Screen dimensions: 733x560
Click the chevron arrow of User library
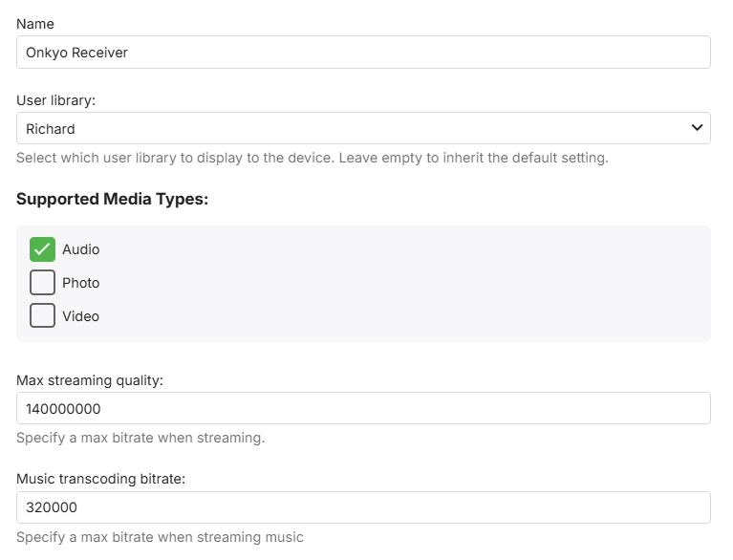coord(697,128)
